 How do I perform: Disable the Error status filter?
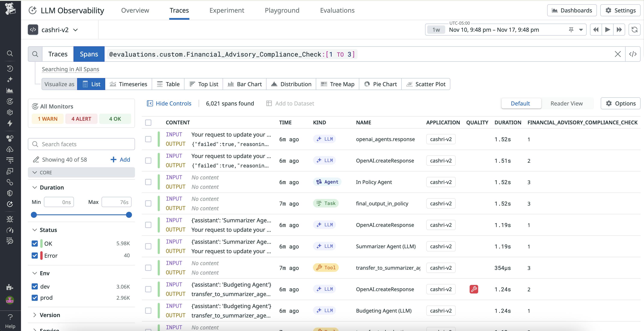[x=34, y=256]
